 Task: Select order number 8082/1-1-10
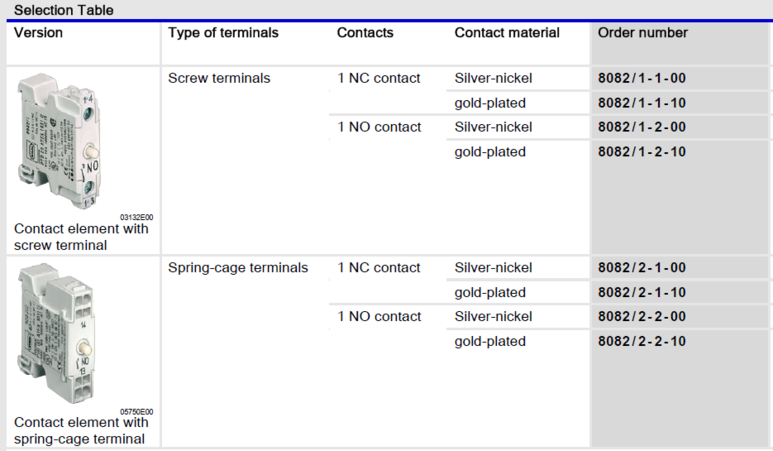click(641, 103)
